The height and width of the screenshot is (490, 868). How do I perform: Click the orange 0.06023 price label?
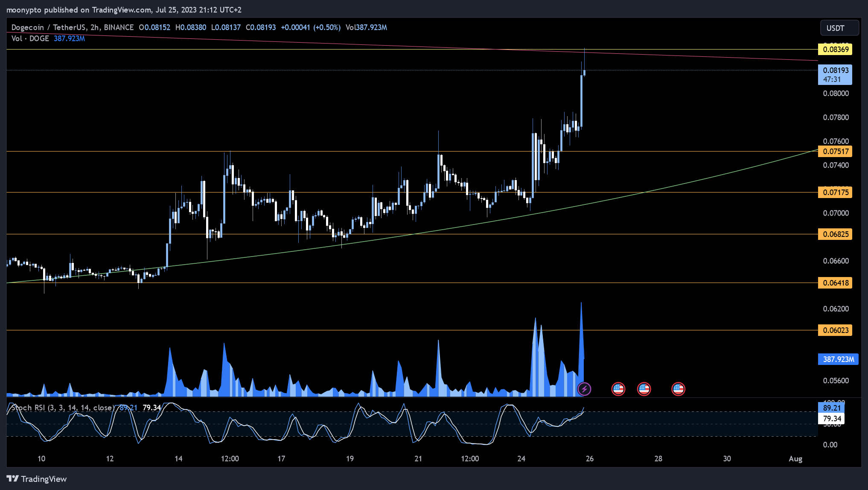[x=835, y=330]
